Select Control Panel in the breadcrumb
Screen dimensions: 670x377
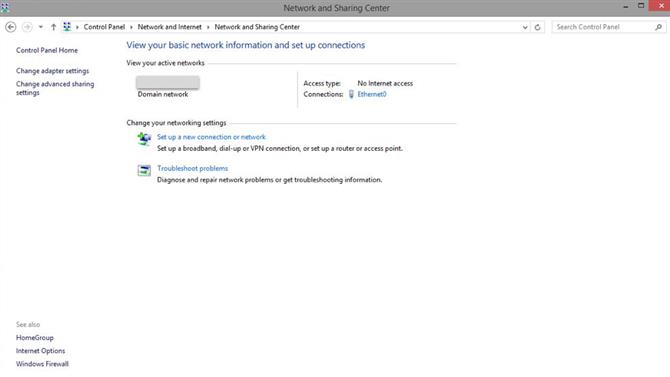click(104, 27)
